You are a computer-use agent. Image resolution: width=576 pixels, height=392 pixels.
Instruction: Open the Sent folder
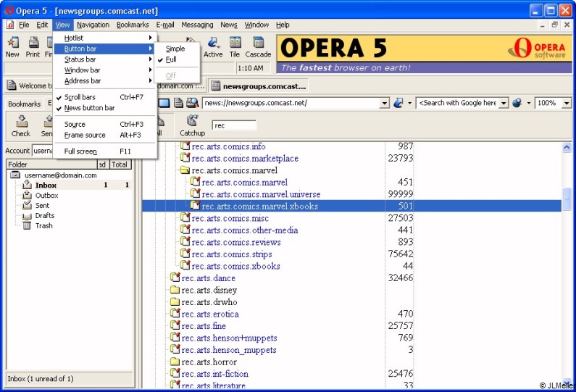coord(42,205)
